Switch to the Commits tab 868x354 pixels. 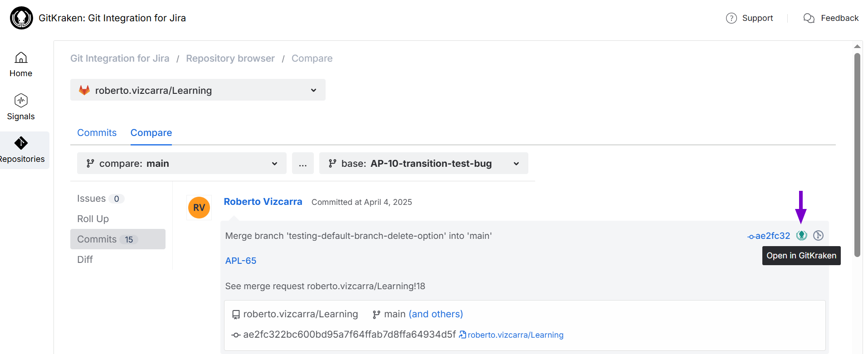click(x=97, y=133)
